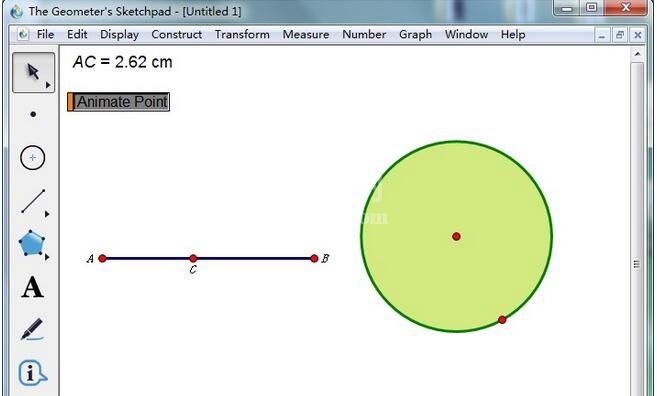Click the Animate Point action button
The width and height of the screenshot is (657, 396).
(119, 102)
